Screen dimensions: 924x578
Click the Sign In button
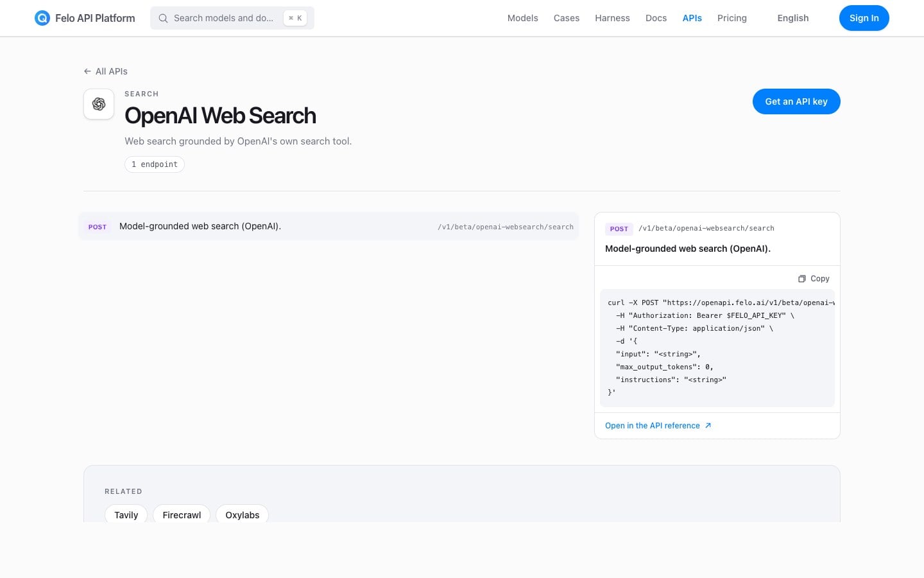point(864,18)
